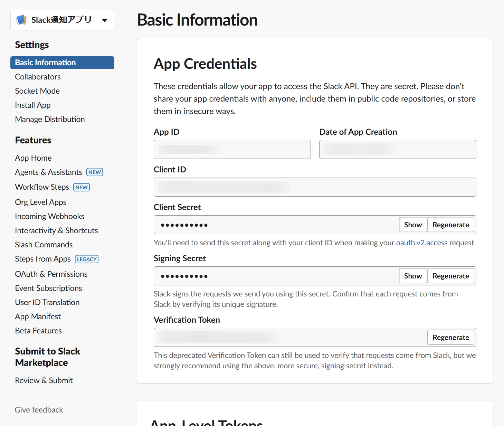Screen dimensions: 504x426
Task: Go to Socket Mode settings
Action: coord(37,91)
